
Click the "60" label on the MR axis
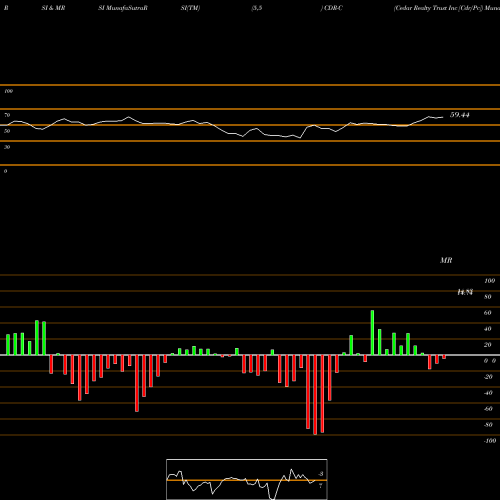[488, 313]
